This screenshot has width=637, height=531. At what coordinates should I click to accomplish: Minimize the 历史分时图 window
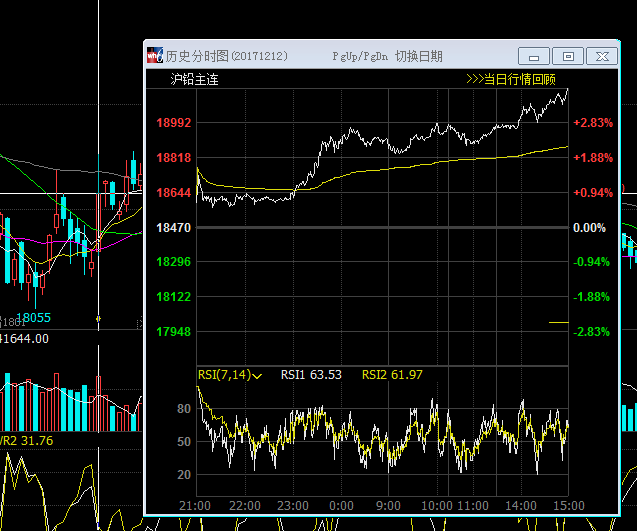pos(534,56)
